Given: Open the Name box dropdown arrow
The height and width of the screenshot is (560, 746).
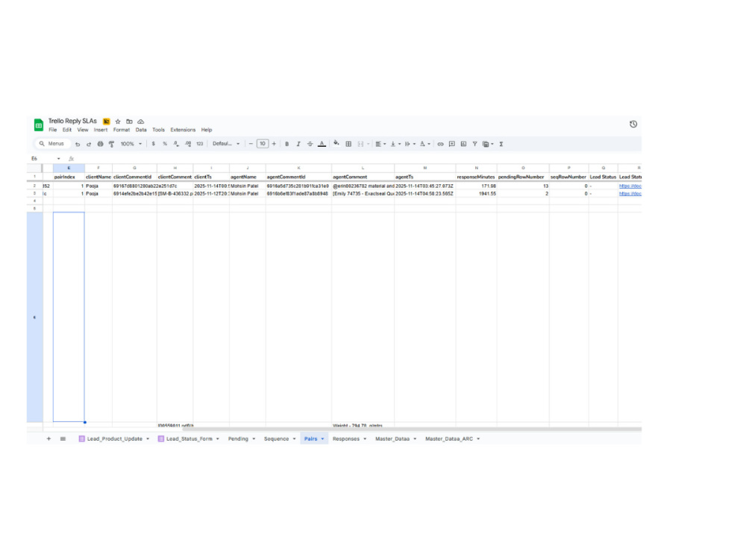Looking at the screenshot, I should click(x=58, y=159).
